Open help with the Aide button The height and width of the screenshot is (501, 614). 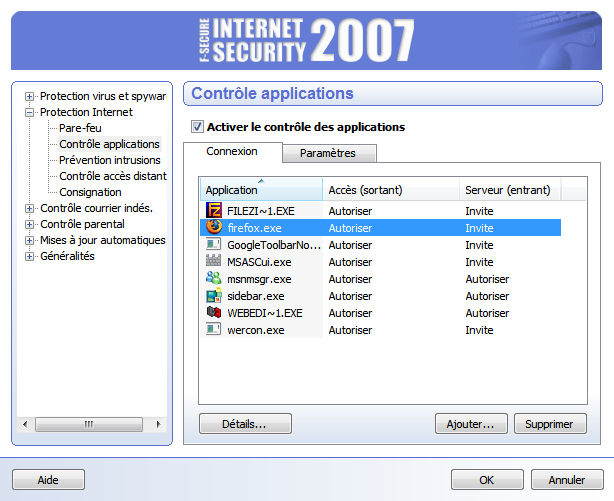(48, 480)
